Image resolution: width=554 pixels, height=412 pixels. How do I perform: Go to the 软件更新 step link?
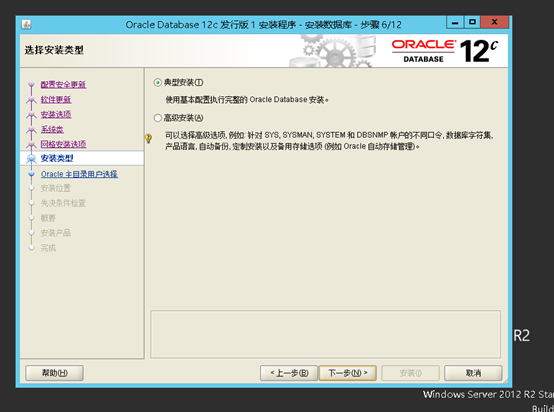(56, 100)
